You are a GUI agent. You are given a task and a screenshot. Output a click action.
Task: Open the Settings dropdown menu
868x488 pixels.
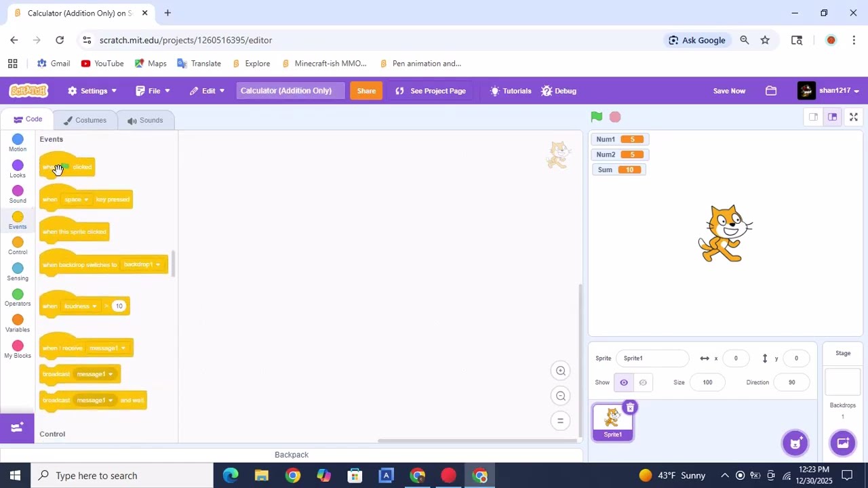point(92,91)
